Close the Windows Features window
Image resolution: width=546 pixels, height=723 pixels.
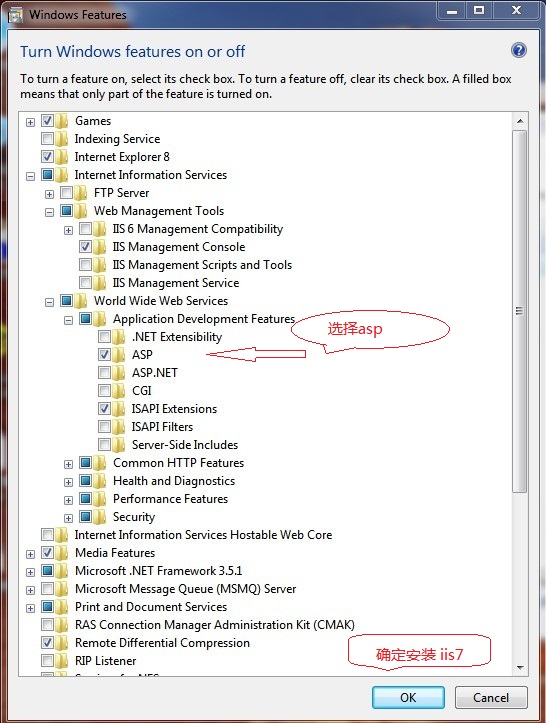click(x=516, y=11)
